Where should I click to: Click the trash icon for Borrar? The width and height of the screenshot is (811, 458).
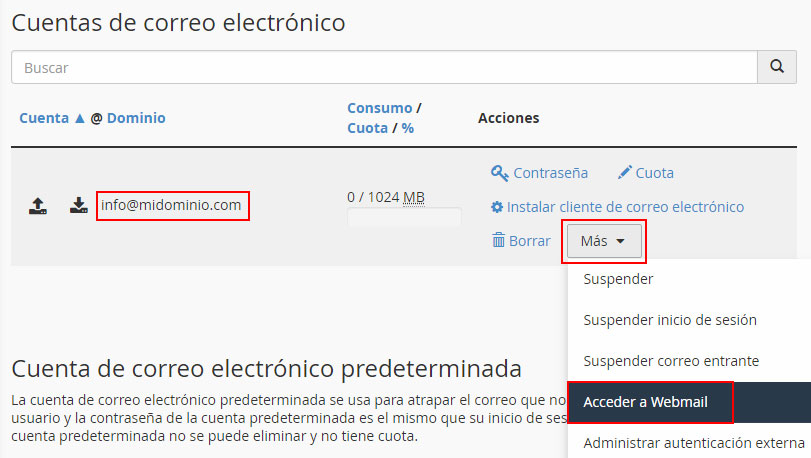499,240
